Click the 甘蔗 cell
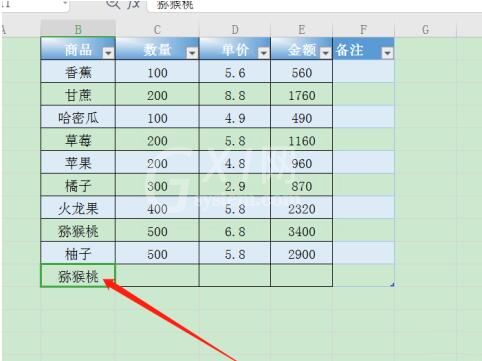Viewport: 482px width, 361px height. click(x=78, y=95)
